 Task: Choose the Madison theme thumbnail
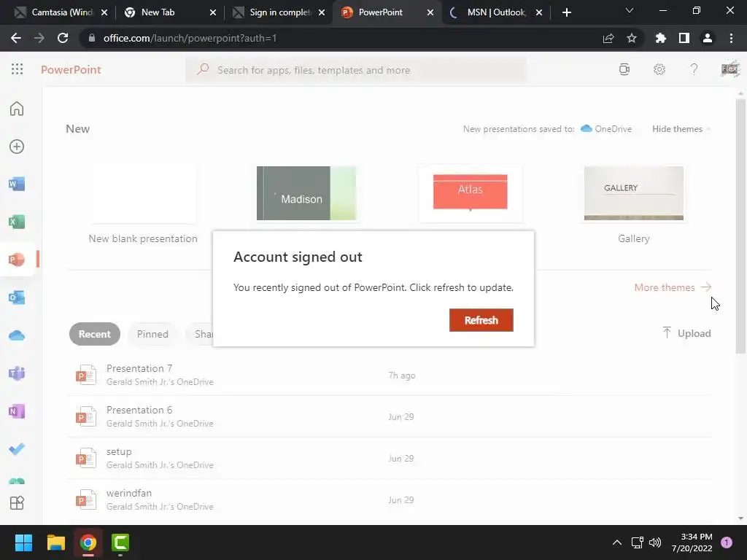306,192
